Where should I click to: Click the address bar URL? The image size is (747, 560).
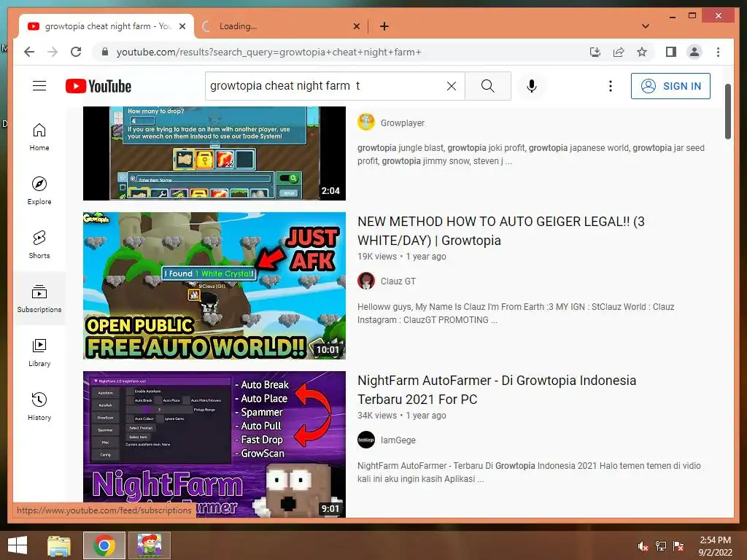click(x=268, y=52)
